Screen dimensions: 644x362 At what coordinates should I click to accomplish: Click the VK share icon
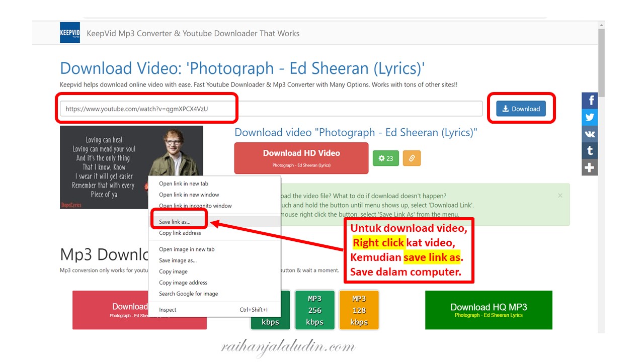pos(589,134)
